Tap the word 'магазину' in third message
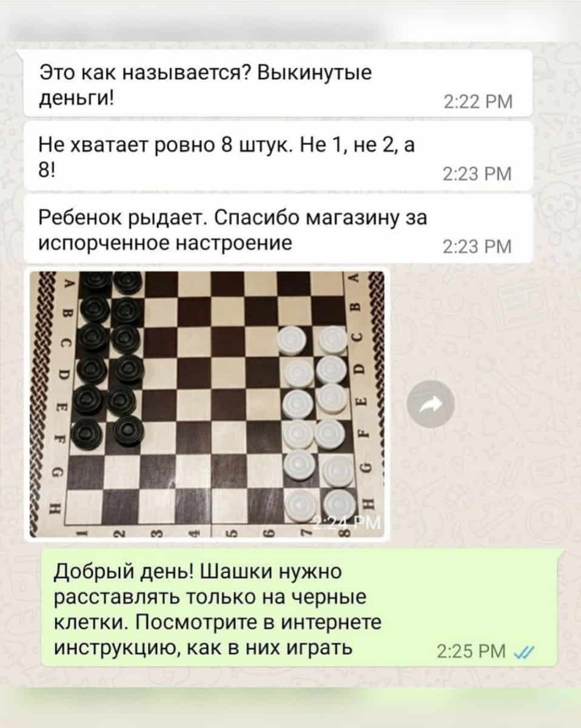This screenshot has height=728, width=581. coord(353,218)
